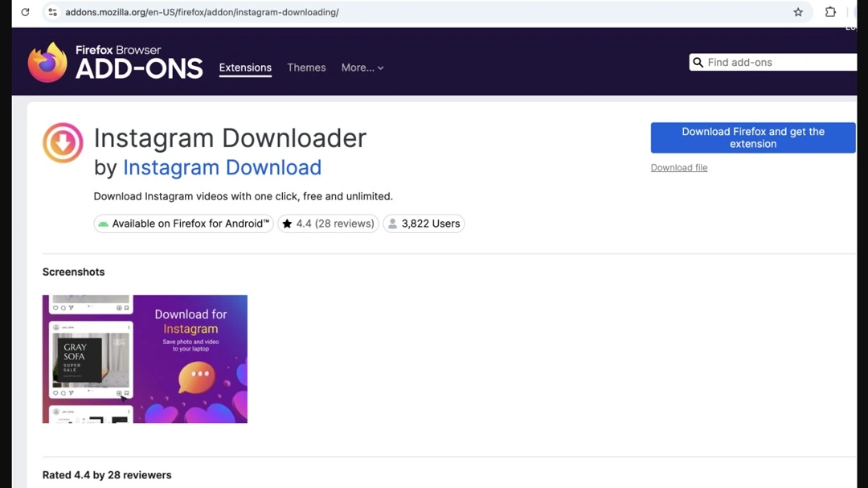Click the magnifier icon in the search box
Image resolution: width=868 pixels, height=488 pixels.
point(698,63)
